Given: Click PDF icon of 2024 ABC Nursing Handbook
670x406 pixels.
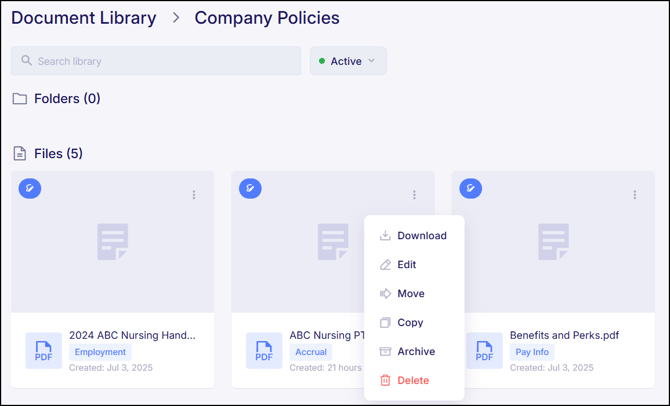Looking at the screenshot, I should 44,351.
